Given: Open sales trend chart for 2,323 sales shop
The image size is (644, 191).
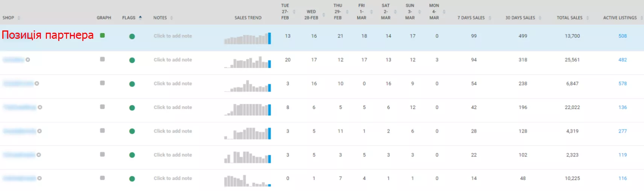Looking at the screenshot, I should tap(248, 157).
